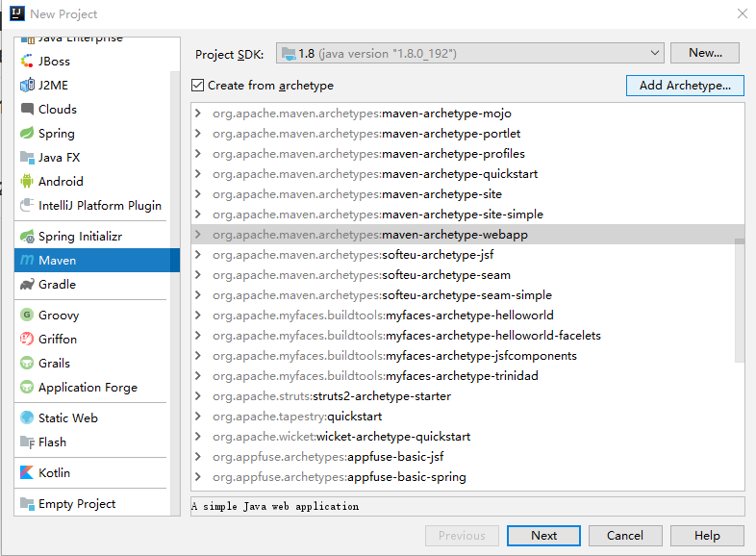Screen dimensions: 756x556
Task: Select Gradle project type label
Action: 57,285
